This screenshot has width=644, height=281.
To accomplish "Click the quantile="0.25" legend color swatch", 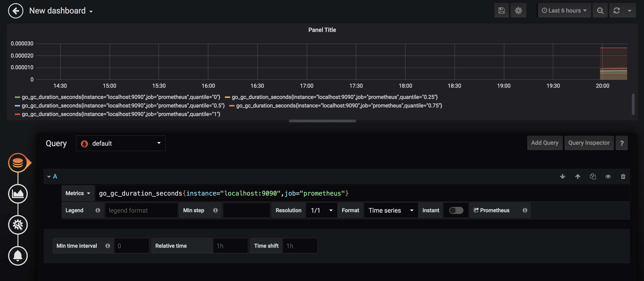I will coord(227,97).
